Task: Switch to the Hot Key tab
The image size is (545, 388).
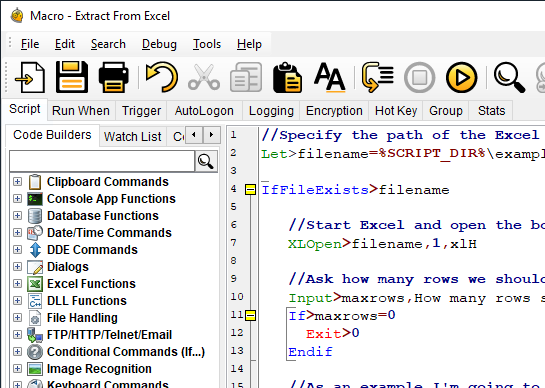Action: click(x=396, y=111)
